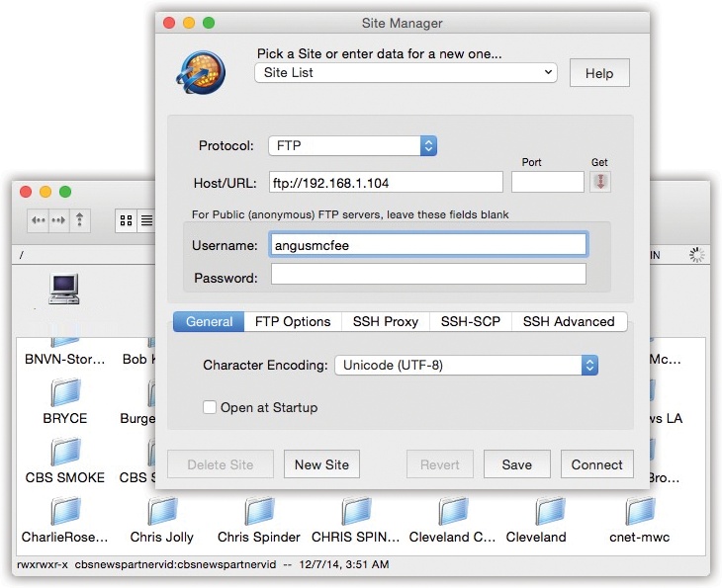722x588 pixels.
Task: Toggle Open at Startup checkbox
Action: [x=210, y=407]
